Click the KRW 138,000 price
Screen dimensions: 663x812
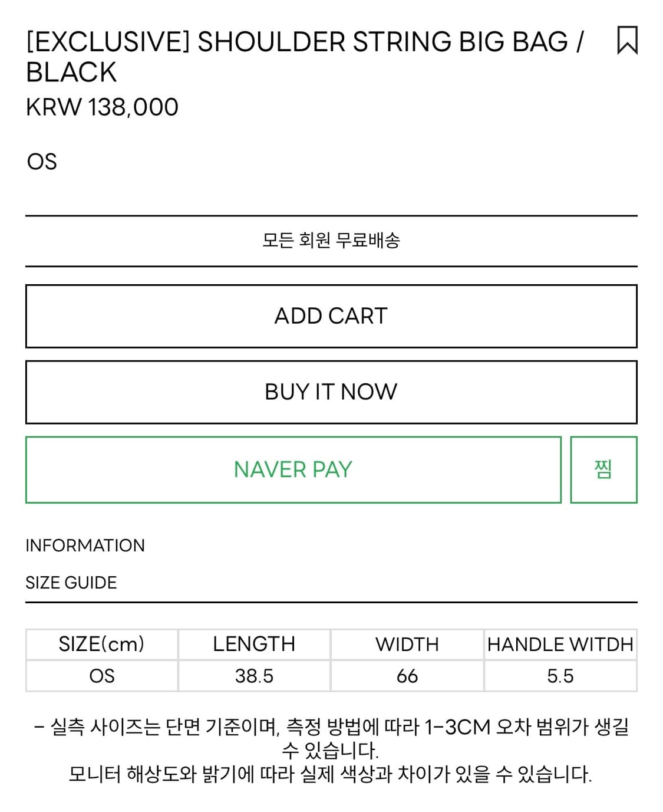click(x=102, y=107)
